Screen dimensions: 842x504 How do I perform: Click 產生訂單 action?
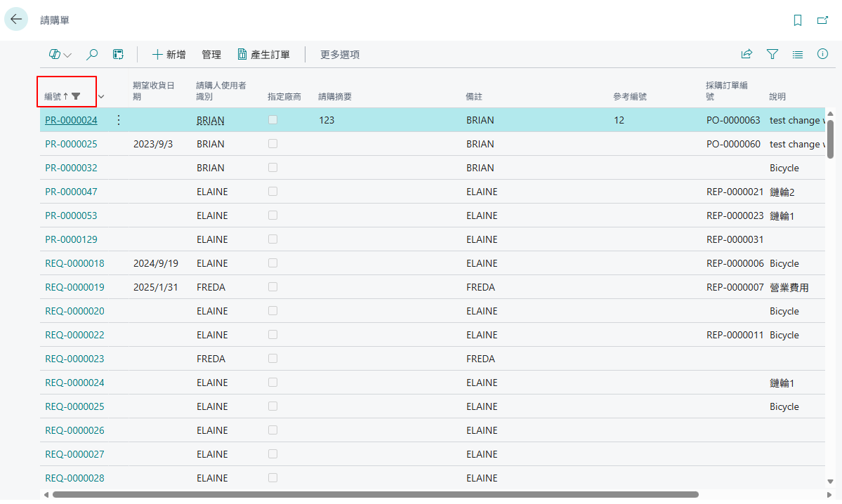click(263, 54)
